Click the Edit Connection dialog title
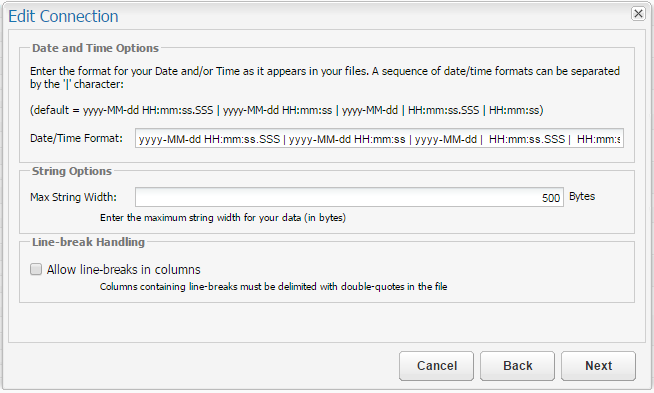The image size is (654, 393). (x=63, y=16)
